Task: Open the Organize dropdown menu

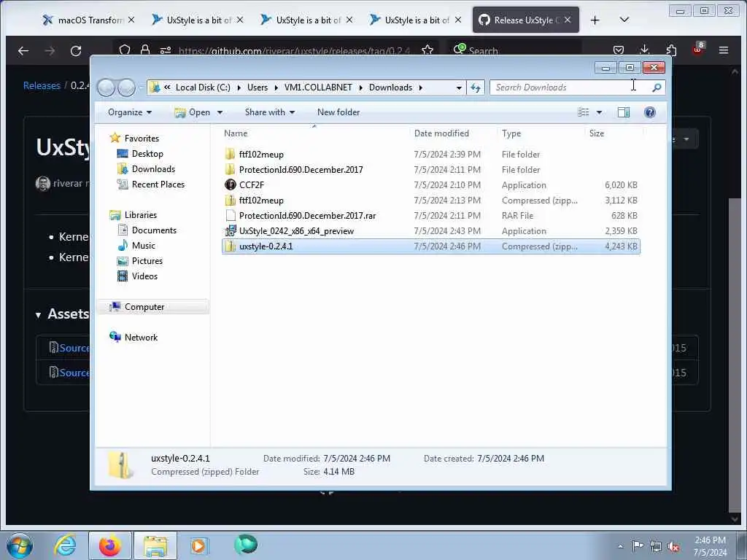Action: (x=130, y=112)
